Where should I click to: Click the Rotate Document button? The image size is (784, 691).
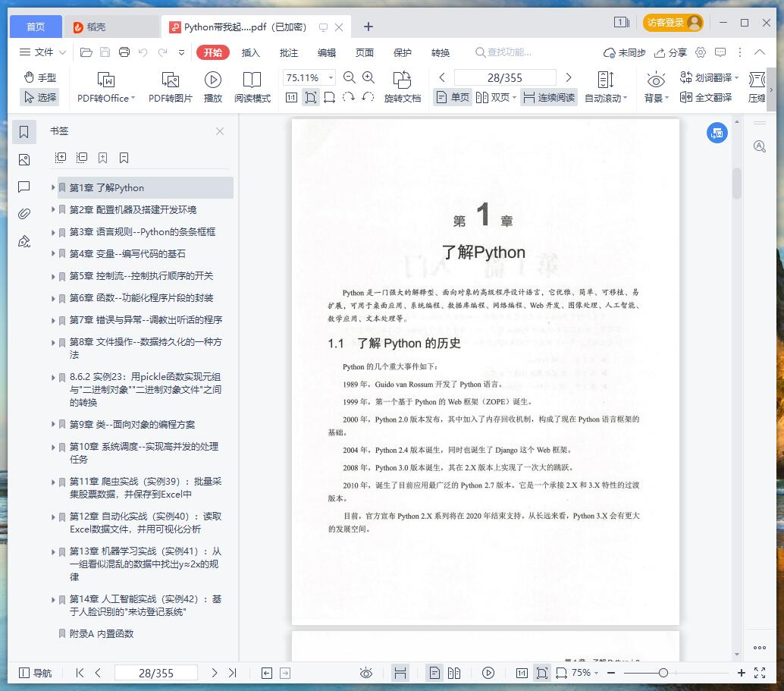pos(402,87)
